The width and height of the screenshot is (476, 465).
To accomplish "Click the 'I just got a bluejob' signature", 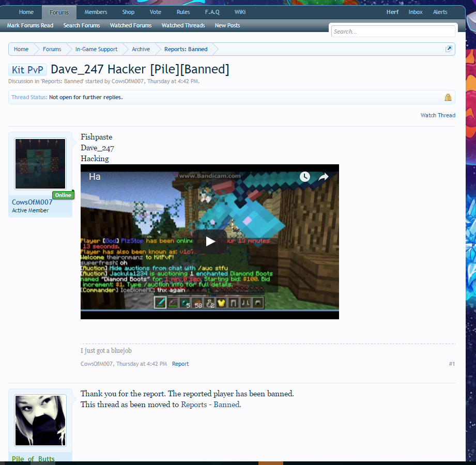I will 106,351.
